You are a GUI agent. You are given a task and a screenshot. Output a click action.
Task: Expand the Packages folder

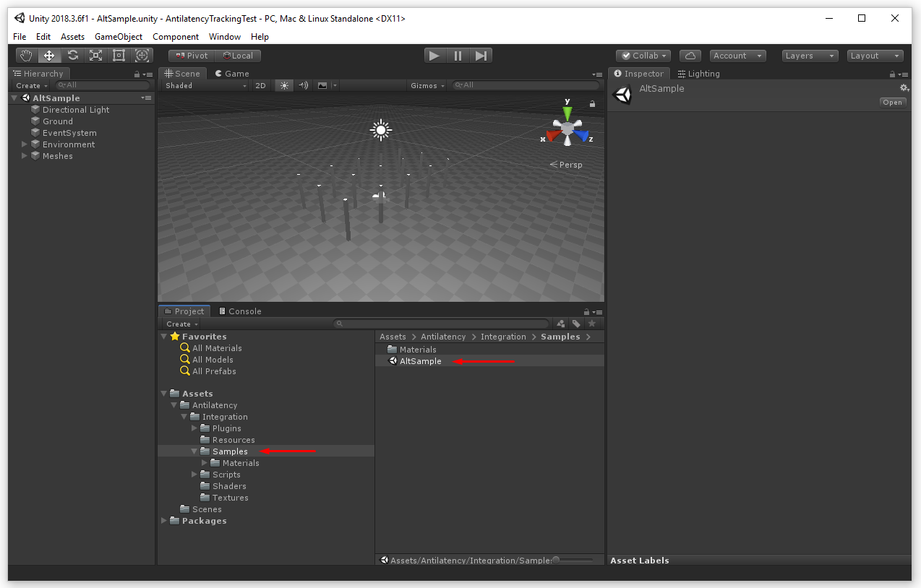point(164,521)
